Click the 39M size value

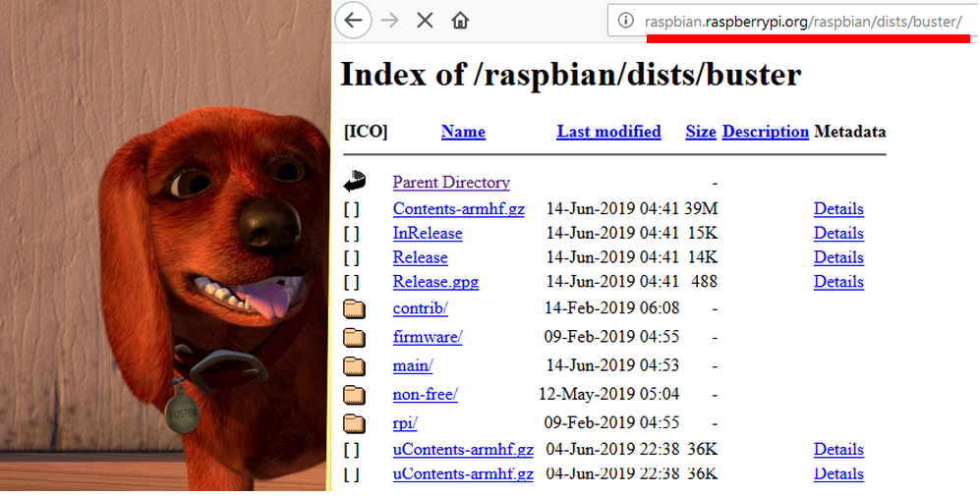point(701,208)
